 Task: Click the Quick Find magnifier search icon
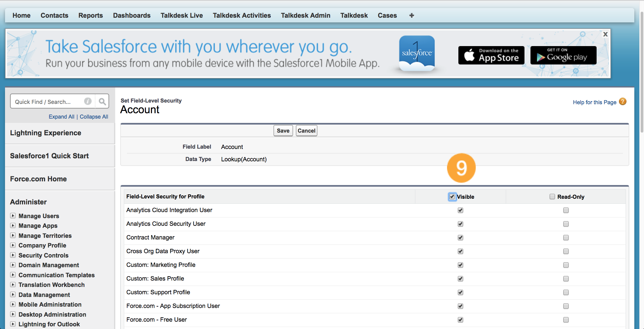coord(102,101)
